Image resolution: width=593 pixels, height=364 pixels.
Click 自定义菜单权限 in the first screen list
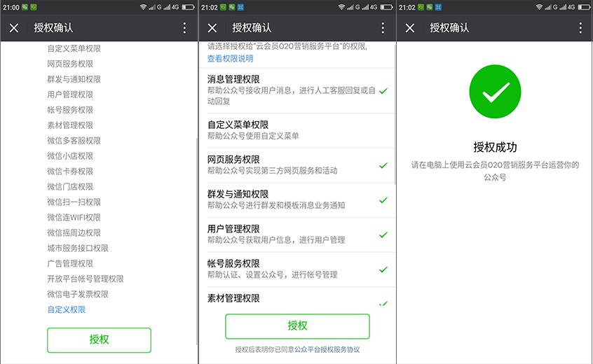point(74,49)
